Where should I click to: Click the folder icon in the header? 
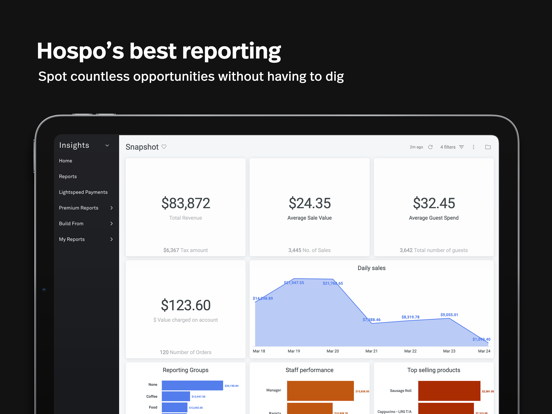pyautogui.click(x=488, y=147)
